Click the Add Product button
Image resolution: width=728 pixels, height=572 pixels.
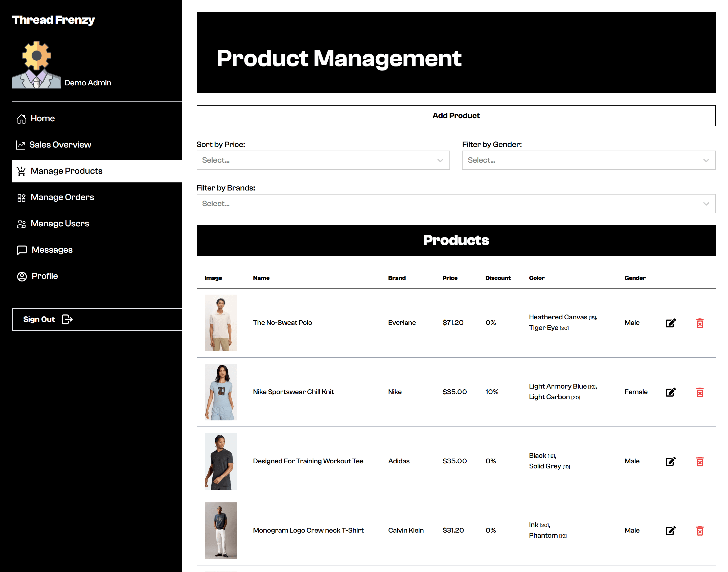456,115
